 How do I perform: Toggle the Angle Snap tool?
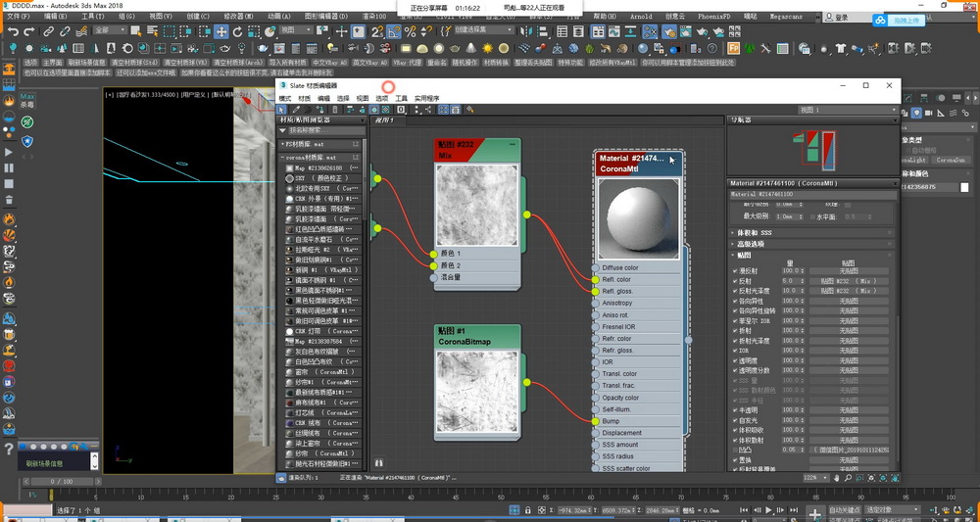point(394,31)
